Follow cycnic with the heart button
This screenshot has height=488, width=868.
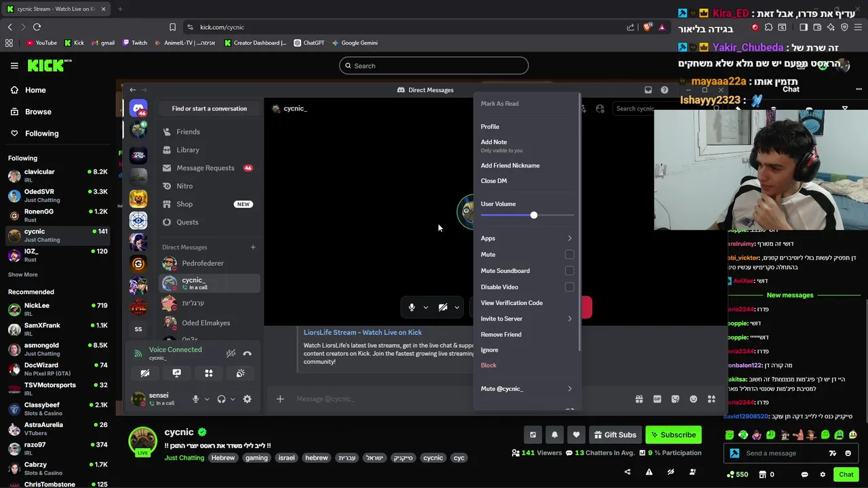click(x=576, y=435)
